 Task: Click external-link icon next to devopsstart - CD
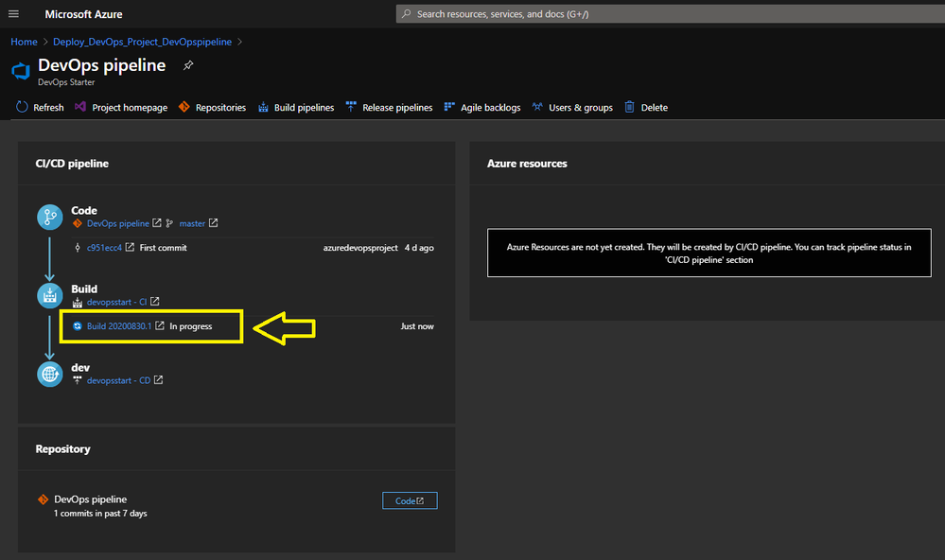pyautogui.click(x=159, y=379)
